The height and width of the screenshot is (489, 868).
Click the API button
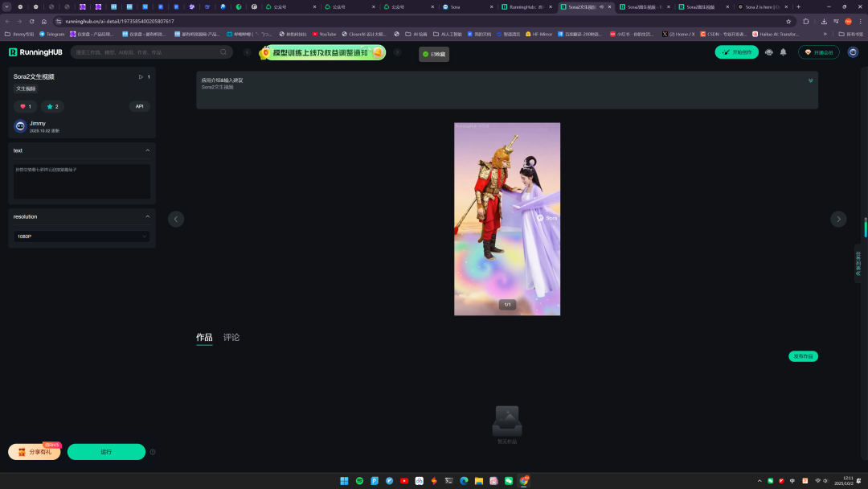(140, 106)
